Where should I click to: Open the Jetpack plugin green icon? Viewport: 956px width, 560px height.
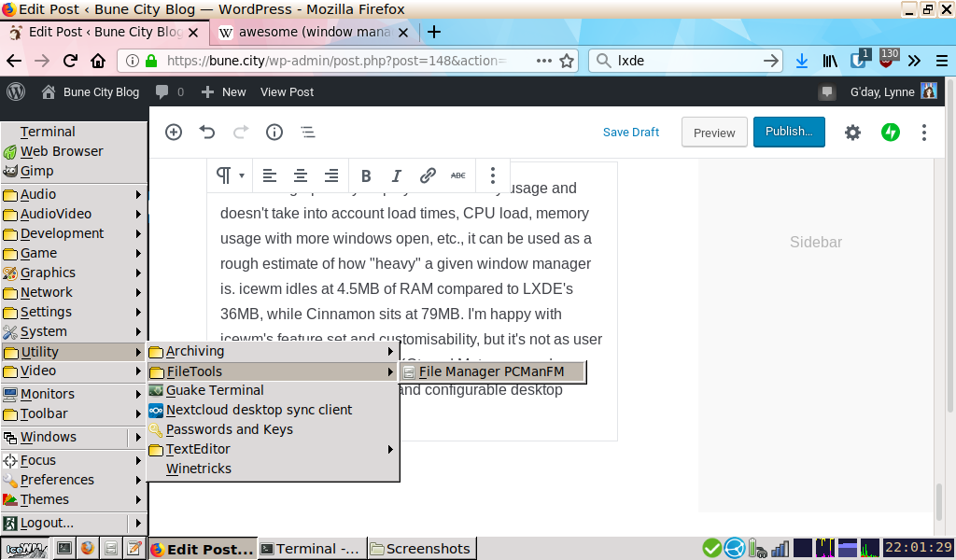(x=891, y=133)
